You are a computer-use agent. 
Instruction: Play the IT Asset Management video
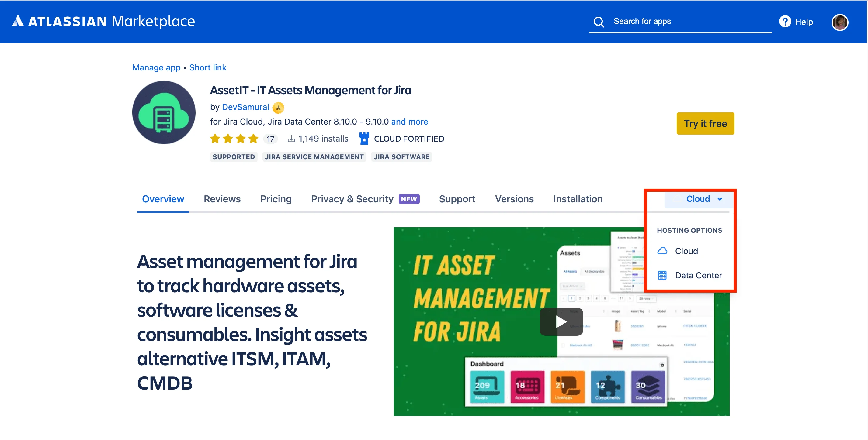[561, 321]
